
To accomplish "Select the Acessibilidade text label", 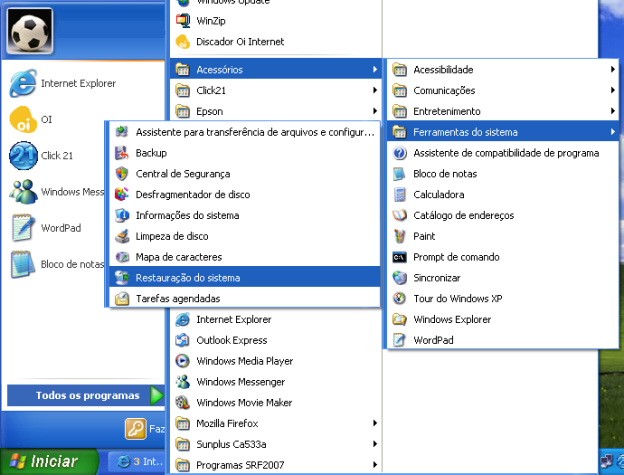I will pos(443,70).
